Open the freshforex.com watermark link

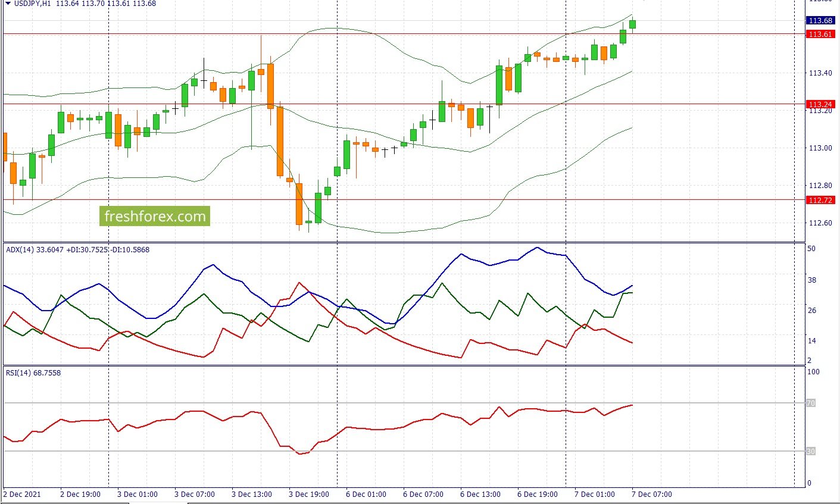coord(155,216)
